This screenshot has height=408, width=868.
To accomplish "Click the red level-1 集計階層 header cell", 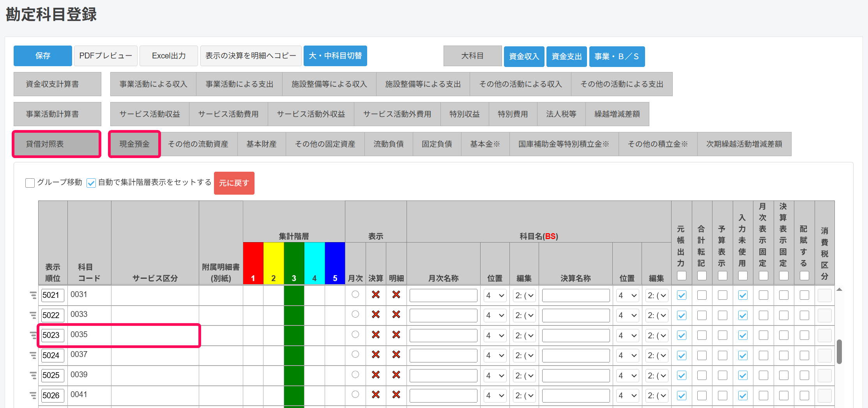I will [253, 263].
